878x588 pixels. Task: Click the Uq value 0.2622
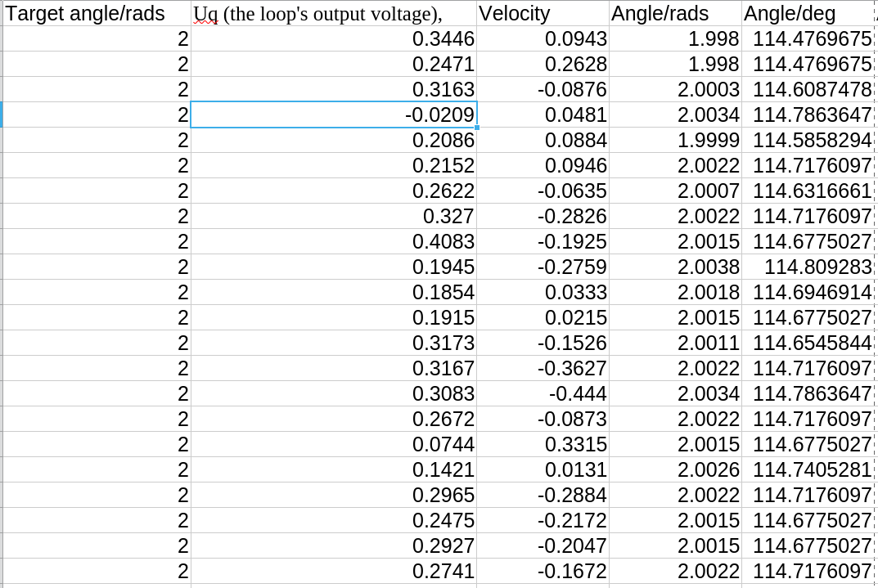click(x=334, y=191)
